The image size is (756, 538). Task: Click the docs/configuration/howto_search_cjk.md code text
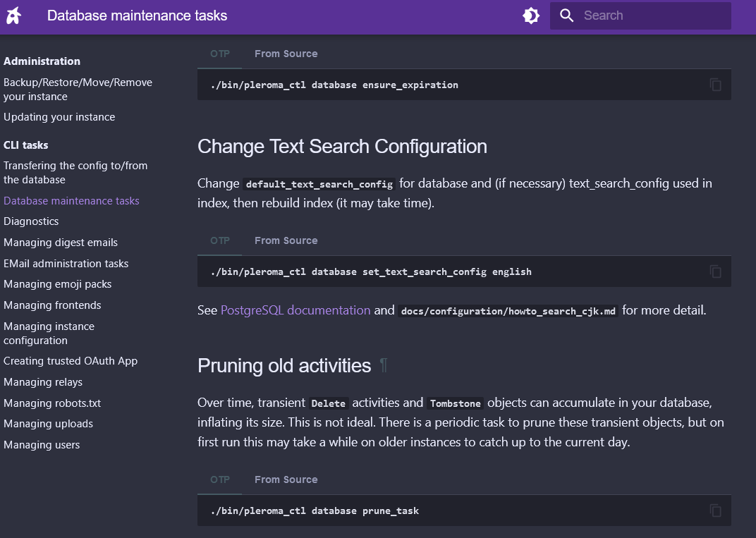(508, 311)
